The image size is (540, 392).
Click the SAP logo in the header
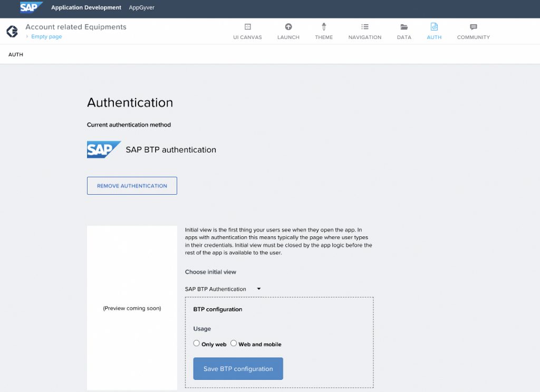(31, 7)
